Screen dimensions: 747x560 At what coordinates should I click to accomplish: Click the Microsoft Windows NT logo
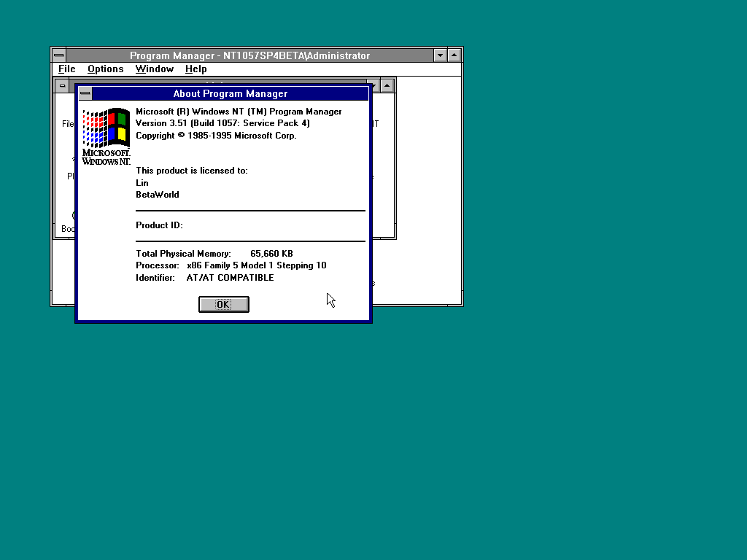tap(107, 136)
